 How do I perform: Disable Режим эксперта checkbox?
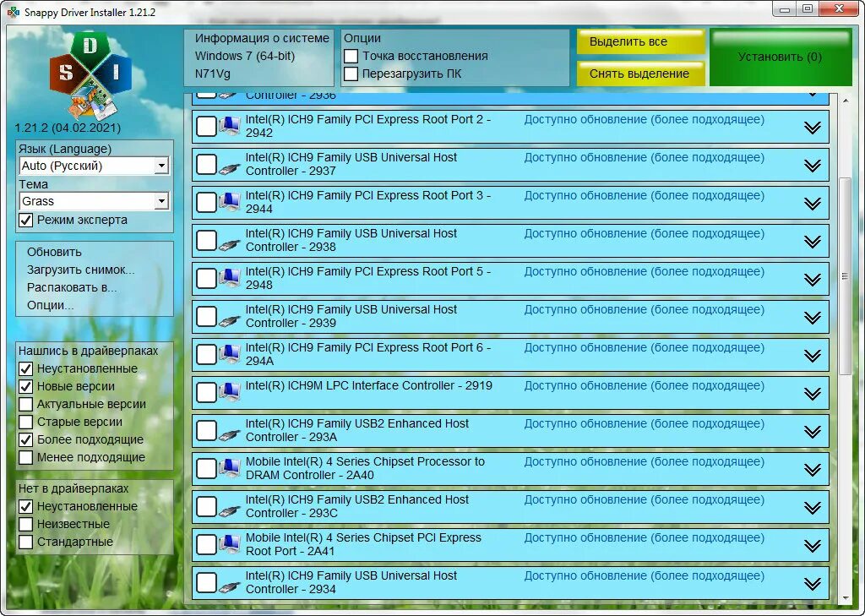pyautogui.click(x=26, y=221)
